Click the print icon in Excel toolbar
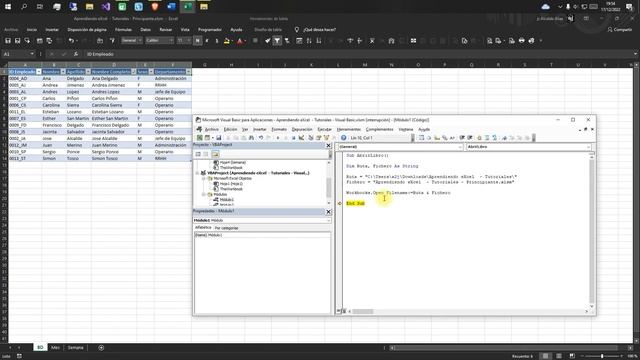The image size is (640, 360). click(x=522, y=41)
